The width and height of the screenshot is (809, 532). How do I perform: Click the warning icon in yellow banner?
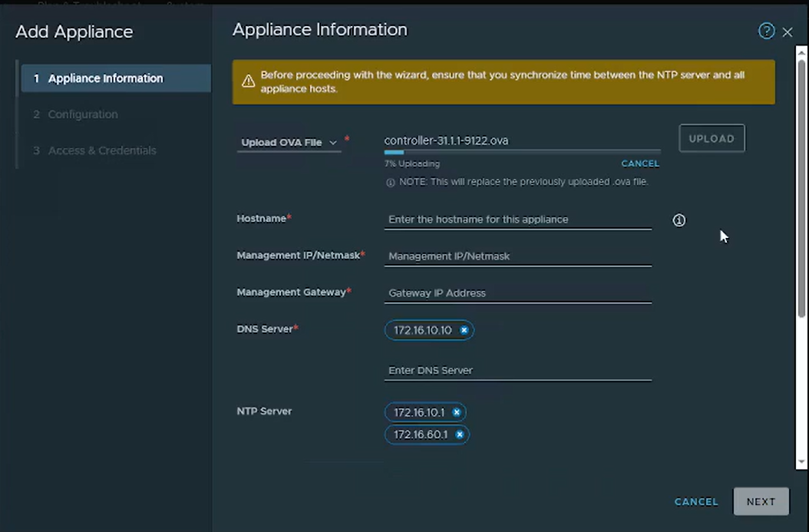pyautogui.click(x=248, y=81)
